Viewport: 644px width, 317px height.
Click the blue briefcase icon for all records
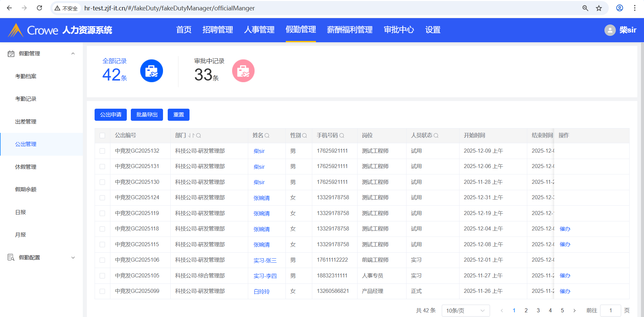click(x=151, y=71)
